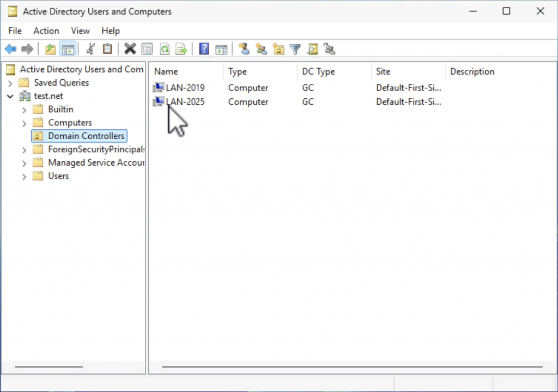Export the list using the export icon
This screenshot has width=558, height=392.
(x=181, y=49)
